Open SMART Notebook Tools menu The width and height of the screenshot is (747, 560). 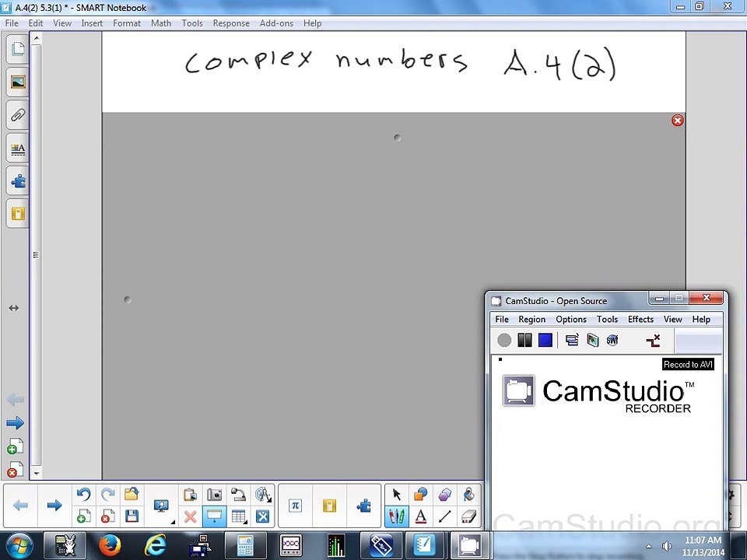pyautogui.click(x=192, y=23)
